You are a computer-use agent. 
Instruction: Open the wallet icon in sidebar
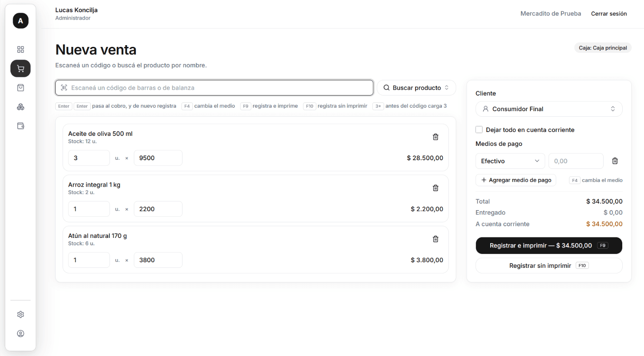tap(20, 126)
